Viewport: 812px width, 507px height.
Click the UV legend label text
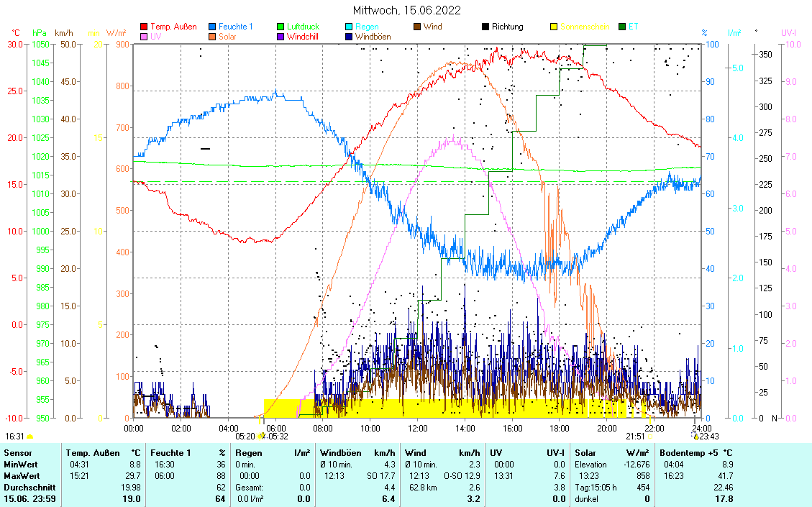click(156, 37)
